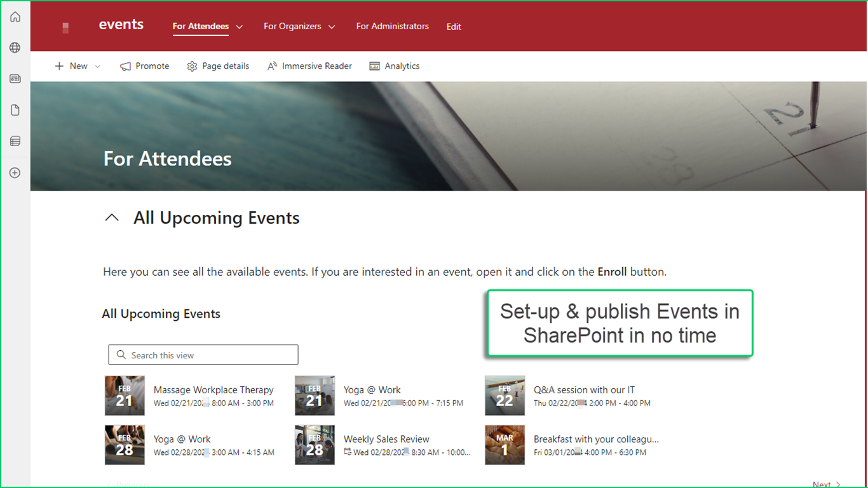The width and height of the screenshot is (868, 488).
Task: Click the Create plus circle icon
Action: point(15,173)
